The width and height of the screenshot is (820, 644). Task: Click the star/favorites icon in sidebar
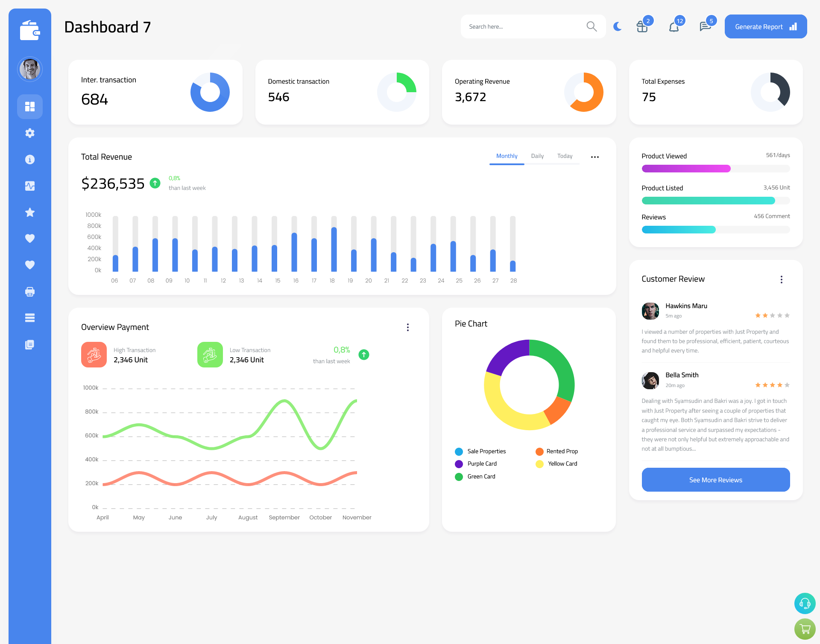[x=30, y=212]
